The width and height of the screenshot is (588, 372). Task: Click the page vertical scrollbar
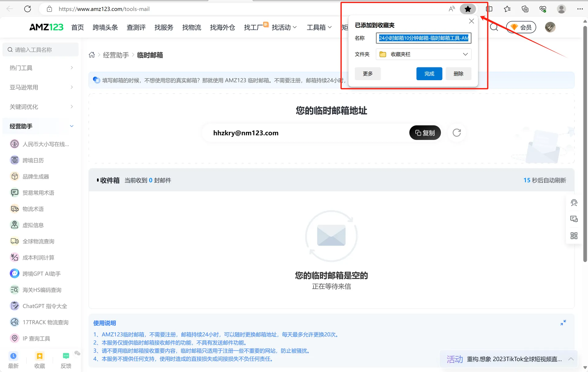[x=585, y=144]
